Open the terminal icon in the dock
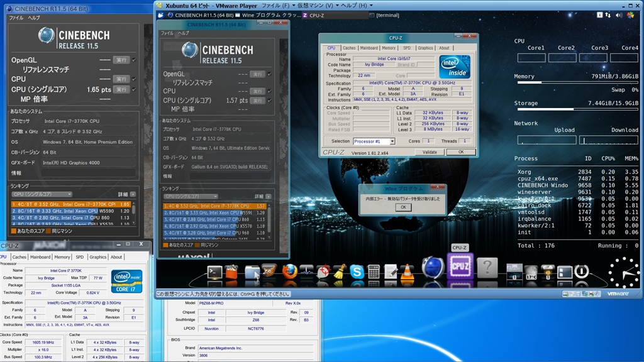 coord(215,272)
